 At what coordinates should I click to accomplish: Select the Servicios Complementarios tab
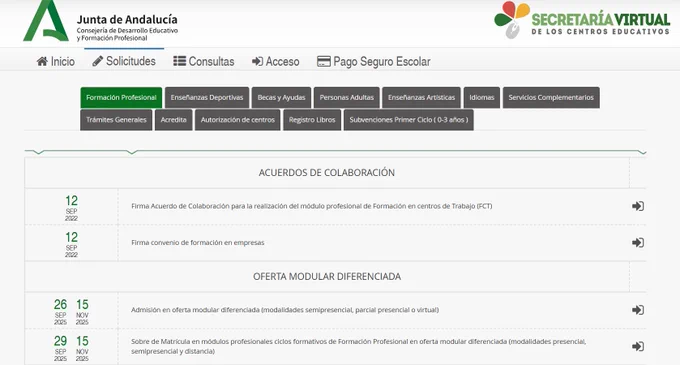[551, 98]
